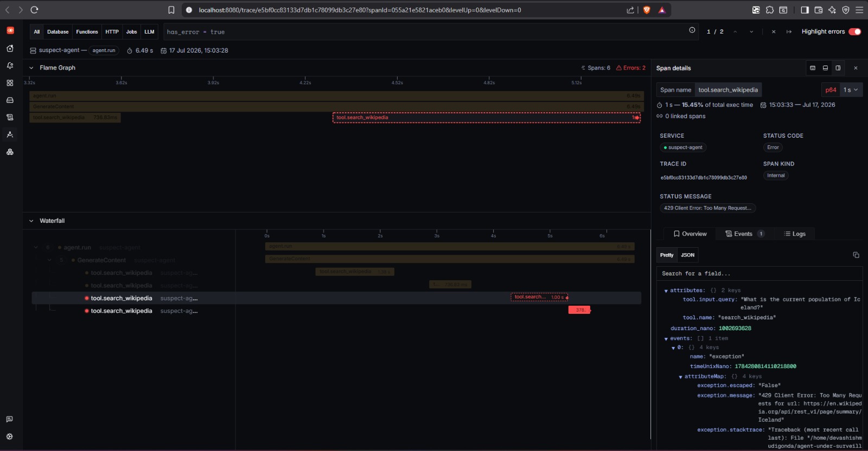This screenshot has height=451, width=868.
Task: Select the GenerateContent bar in flame graph
Action: click(336, 107)
